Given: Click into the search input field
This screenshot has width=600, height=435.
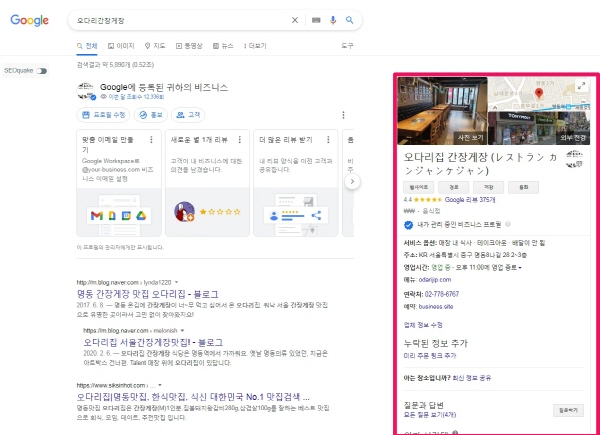Looking at the screenshot, I should click(180, 20).
